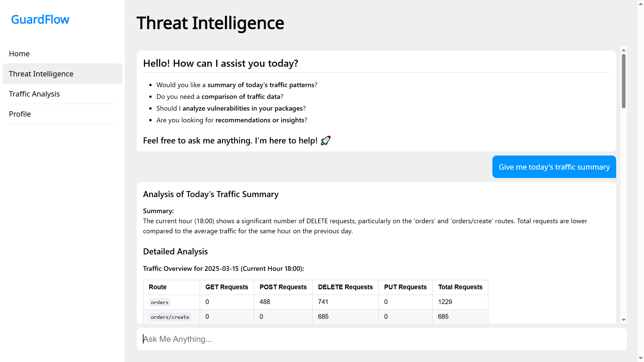
Task: Click the rocket emoji in greeting
Action: pyautogui.click(x=325, y=140)
